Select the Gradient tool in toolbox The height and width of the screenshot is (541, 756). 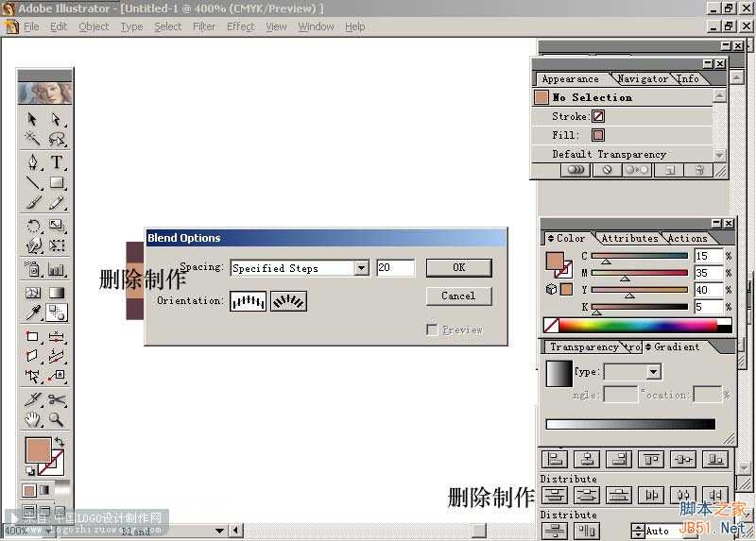tap(57, 293)
